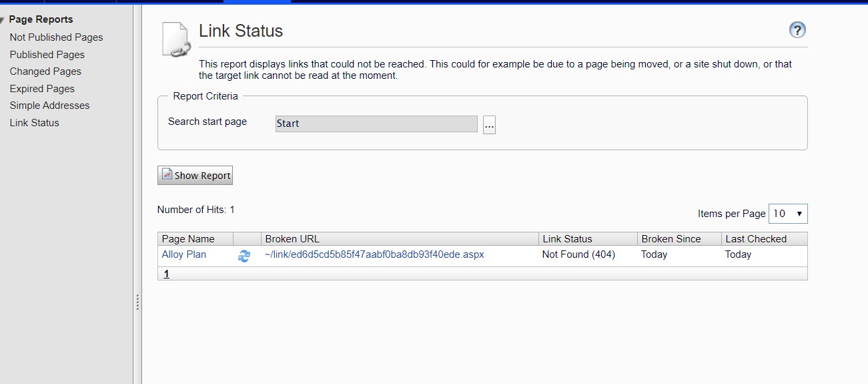Click the recheck link icon beside Alloy Plan
This screenshot has height=384, width=868.
pyautogui.click(x=244, y=256)
